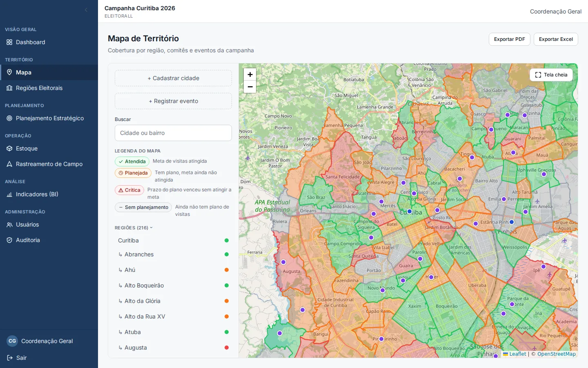Click the Sem planejamento legend badge
588x368 pixels.
point(143,207)
